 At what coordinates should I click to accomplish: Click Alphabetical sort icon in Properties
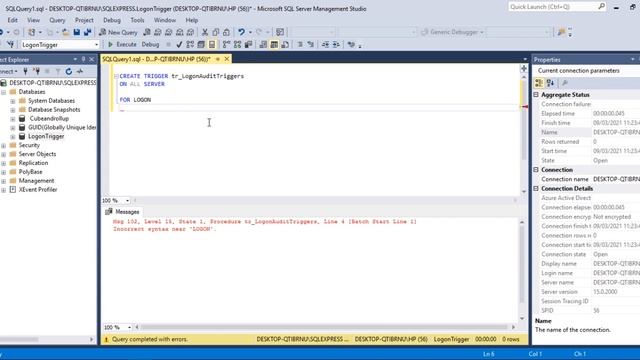(550, 83)
